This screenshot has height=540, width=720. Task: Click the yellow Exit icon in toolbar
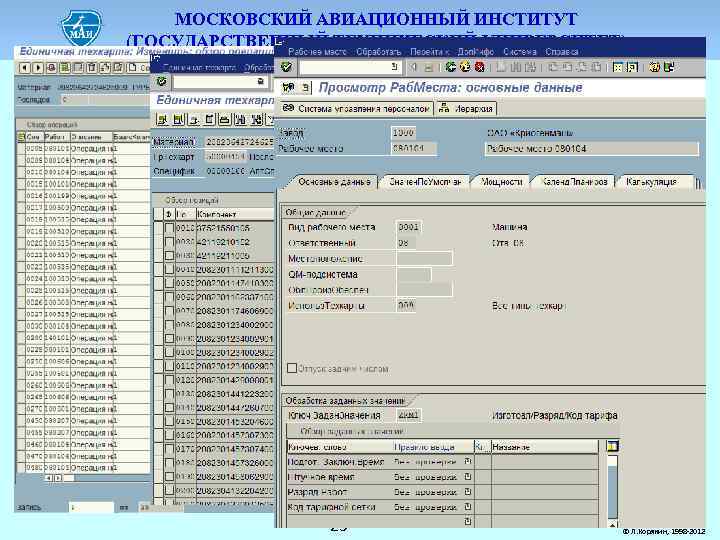465,67
